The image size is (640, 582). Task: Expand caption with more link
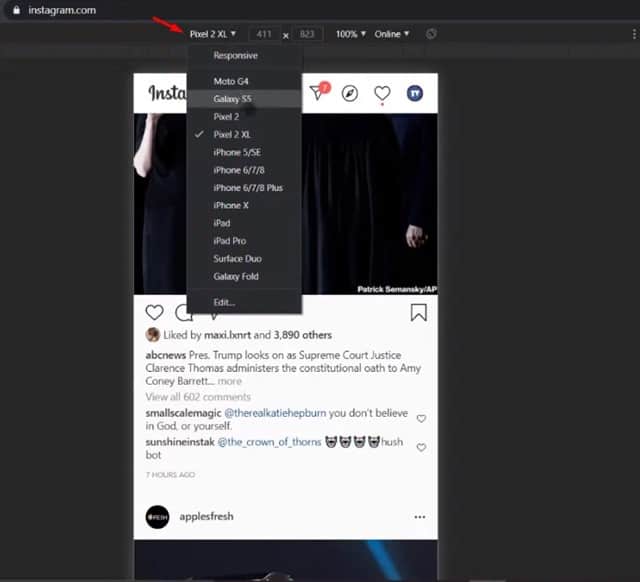click(230, 381)
